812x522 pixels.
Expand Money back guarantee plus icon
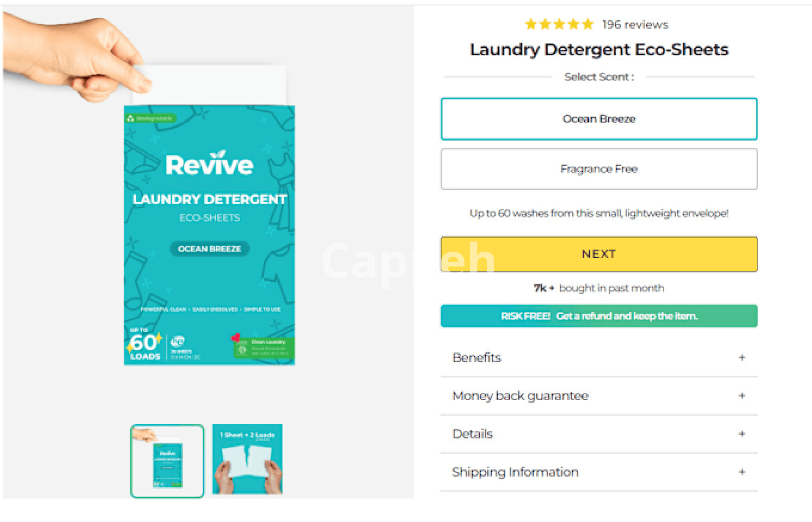pyautogui.click(x=742, y=396)
